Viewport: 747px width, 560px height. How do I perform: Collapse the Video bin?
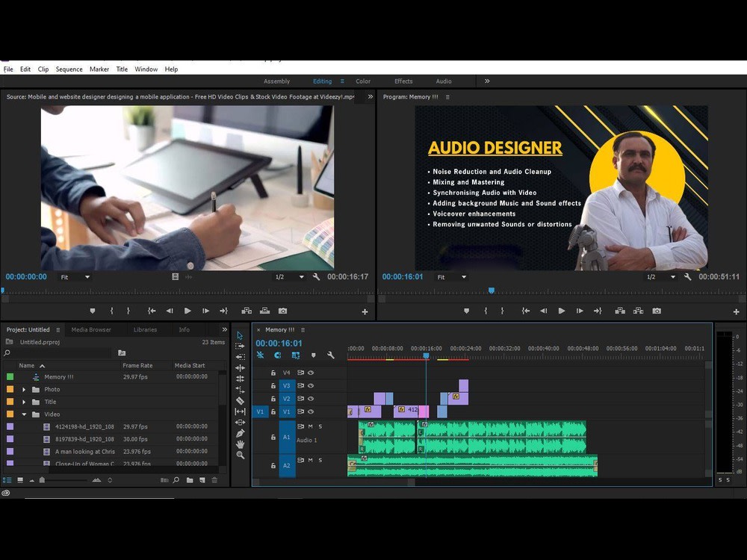point(24,414)
